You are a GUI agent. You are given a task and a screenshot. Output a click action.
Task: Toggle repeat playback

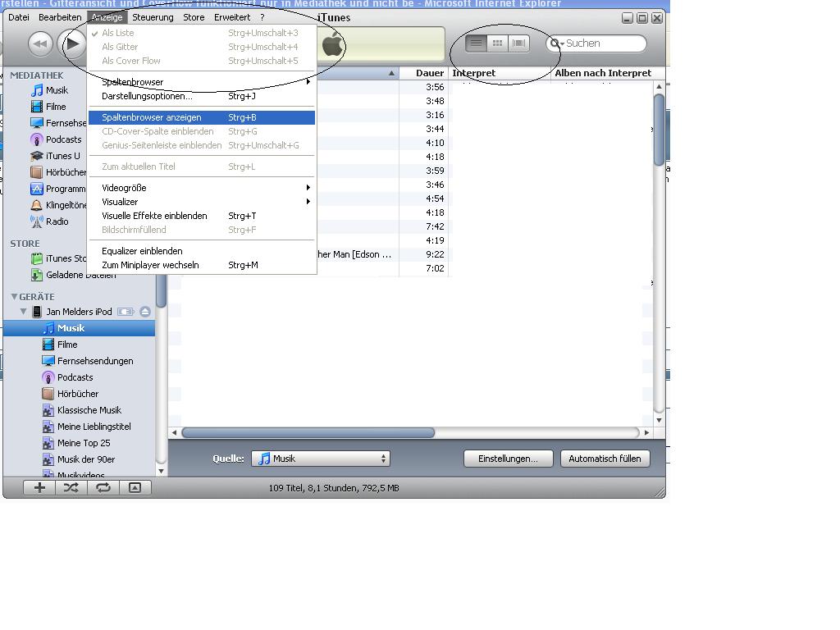pos(103,487)
